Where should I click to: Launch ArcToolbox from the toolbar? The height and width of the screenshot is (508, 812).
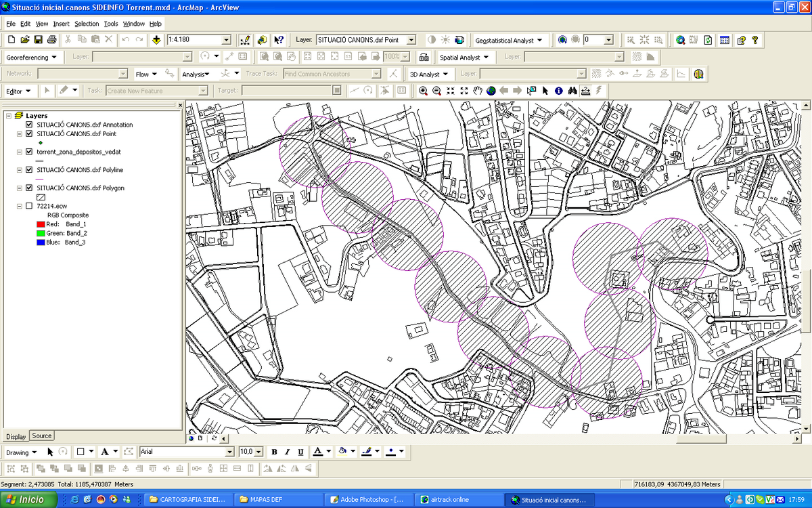(x=262, y=40)
